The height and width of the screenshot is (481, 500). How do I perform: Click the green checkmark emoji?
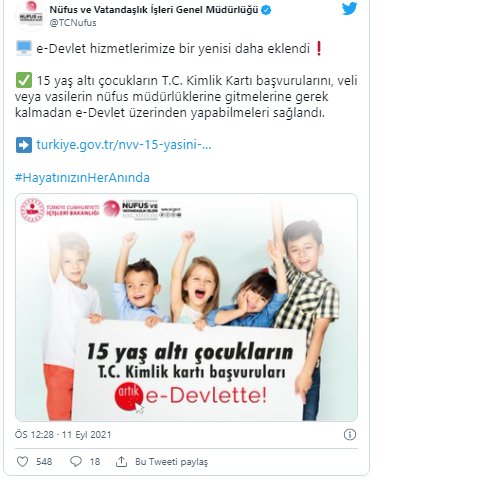coord(24,80)
